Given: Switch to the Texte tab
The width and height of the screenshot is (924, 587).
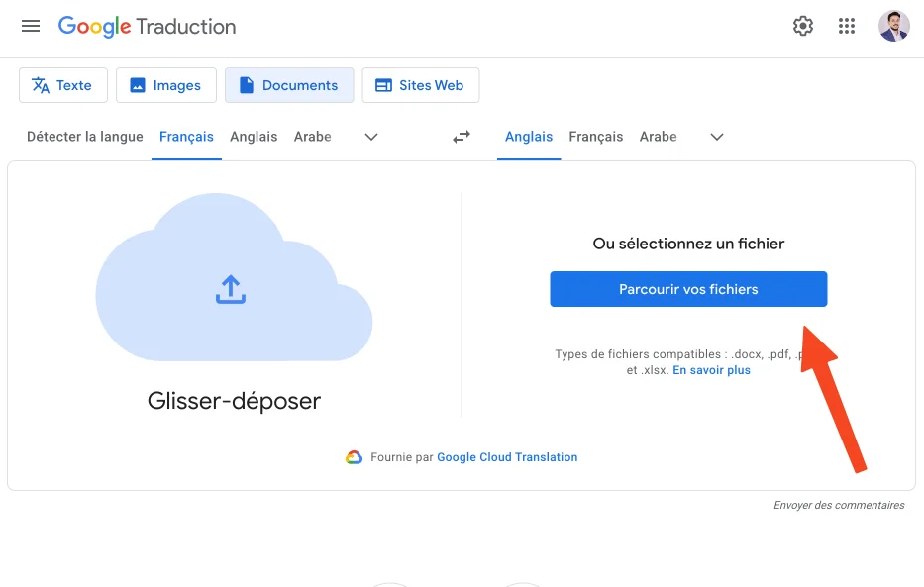Looking at the screenshot, I should (63, 85).
